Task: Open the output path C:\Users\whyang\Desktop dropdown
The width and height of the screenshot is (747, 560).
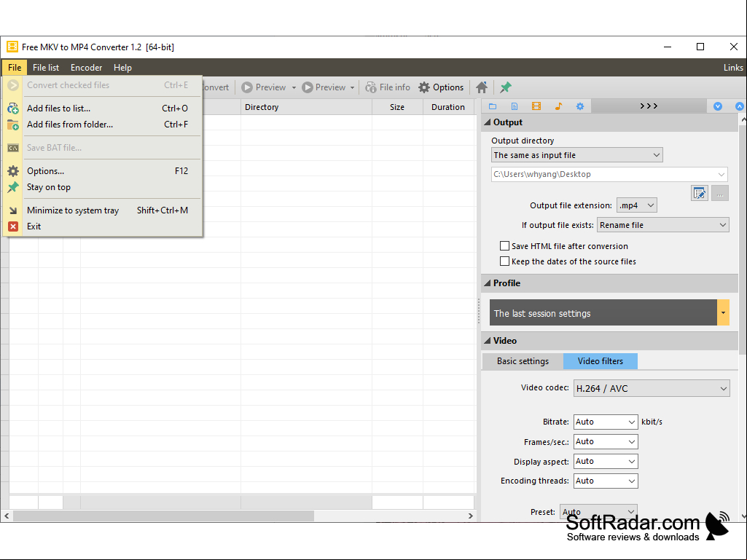Action: 609,174
